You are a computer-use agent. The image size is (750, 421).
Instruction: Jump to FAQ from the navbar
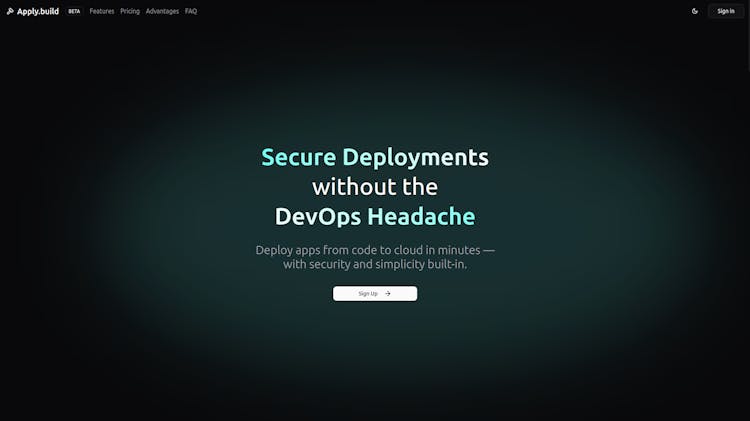191,11
